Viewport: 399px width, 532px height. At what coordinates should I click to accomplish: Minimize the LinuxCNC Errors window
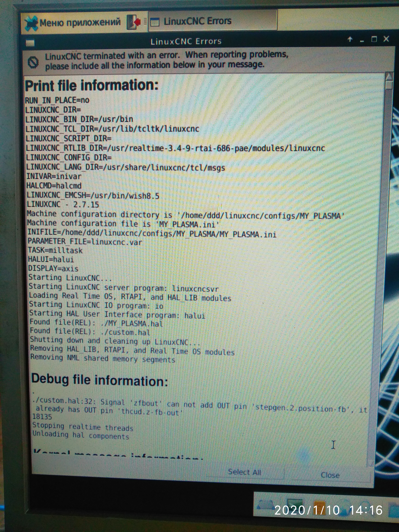pos(362,40)
